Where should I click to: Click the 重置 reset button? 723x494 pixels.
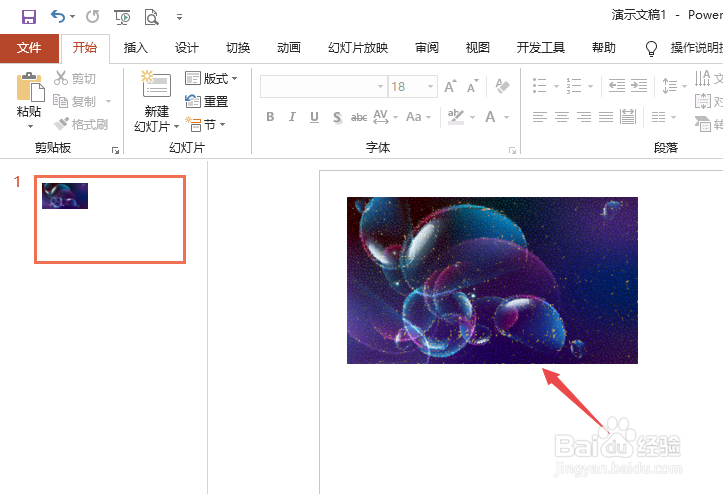coord(207,101)
